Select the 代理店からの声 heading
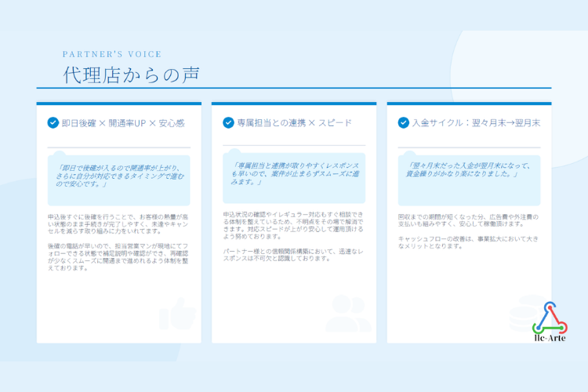Screen dimensions: 588x392 (x=129, y=74)
